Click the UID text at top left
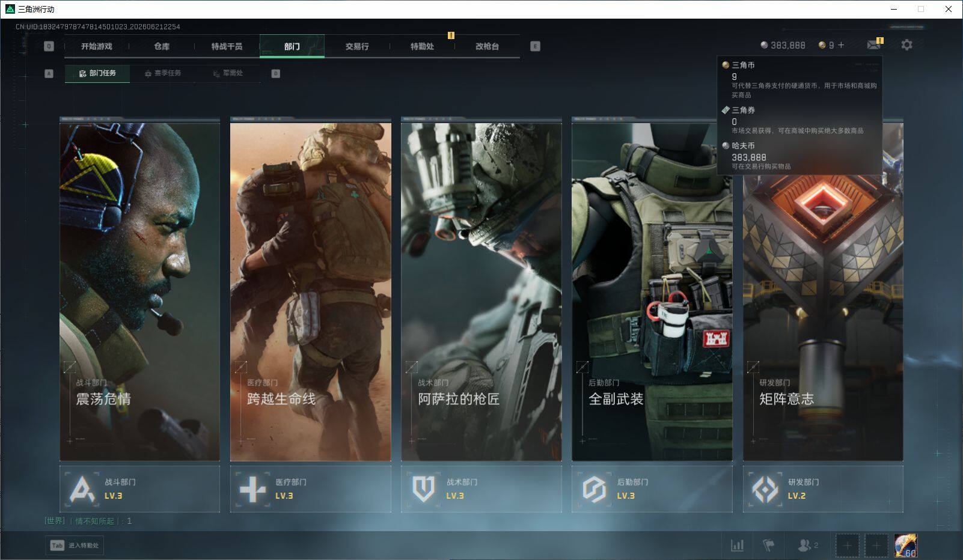Viewport: 963px width, 560px height. click(98, 26)
